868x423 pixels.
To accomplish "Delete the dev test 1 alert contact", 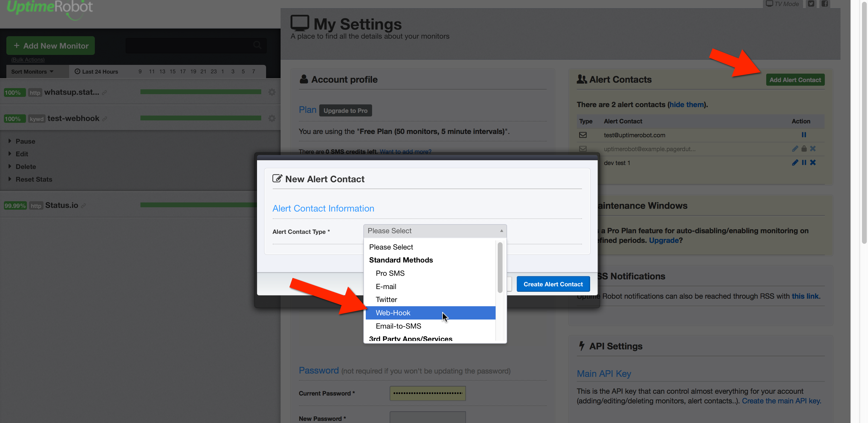I will [x=813, y=163].
